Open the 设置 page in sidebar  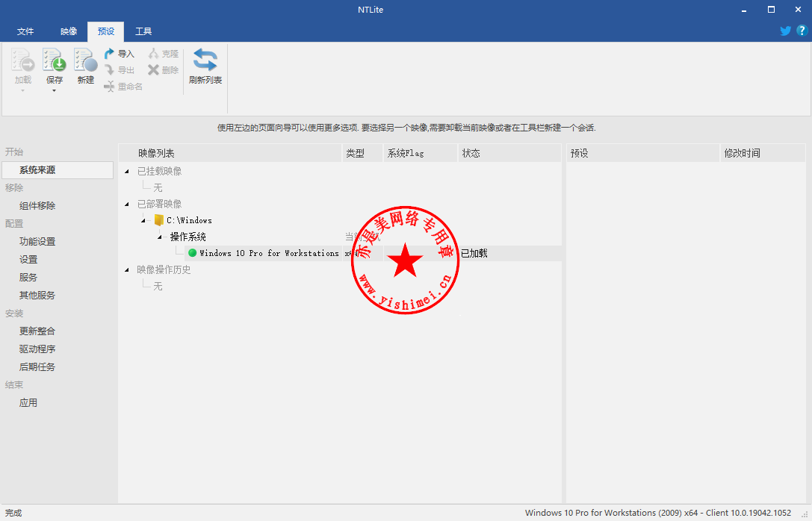coord(28,260)
